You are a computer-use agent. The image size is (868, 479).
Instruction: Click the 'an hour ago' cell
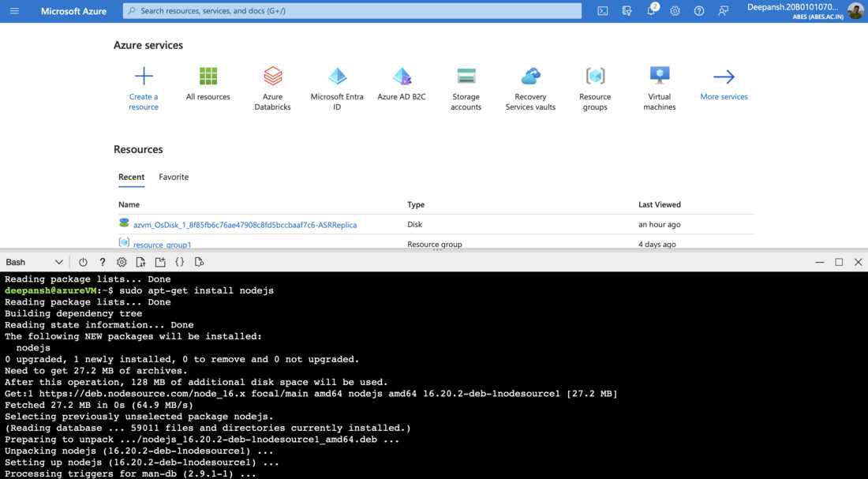(660, 224)
